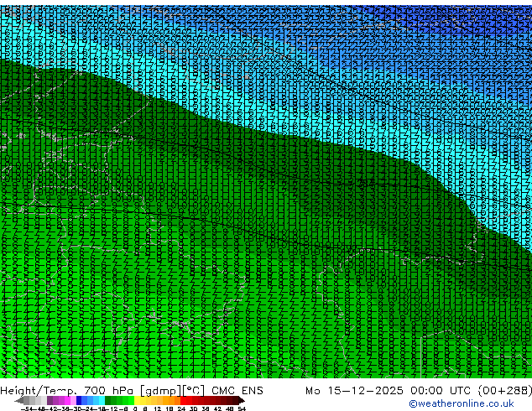
Task: Click the '[gdmp][°C]' units label
Action: point(172,391)
